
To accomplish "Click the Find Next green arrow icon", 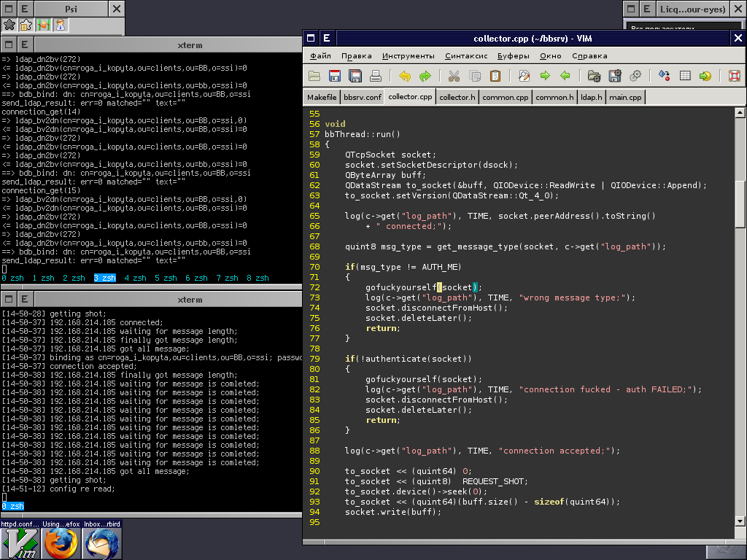I will [544, 76].
